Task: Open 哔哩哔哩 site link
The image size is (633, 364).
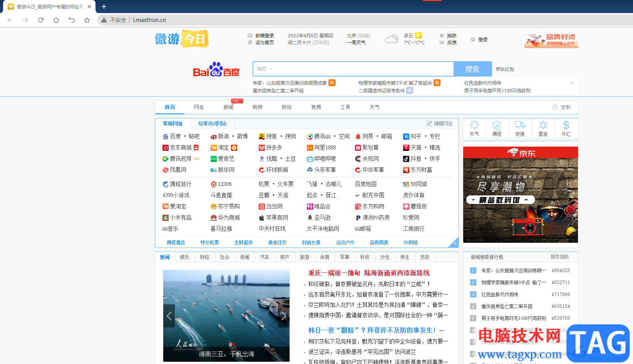Action: click(325, 159)
